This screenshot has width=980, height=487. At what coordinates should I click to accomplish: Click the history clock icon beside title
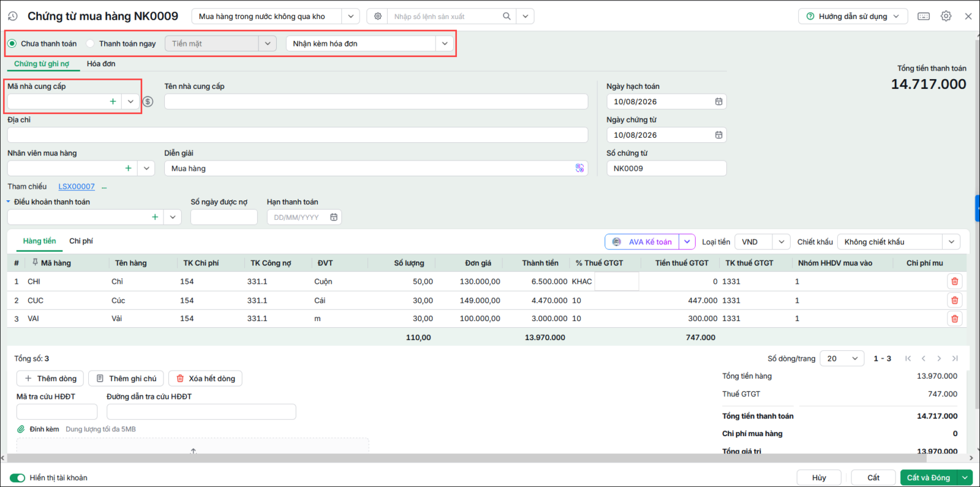coord(12,17)
